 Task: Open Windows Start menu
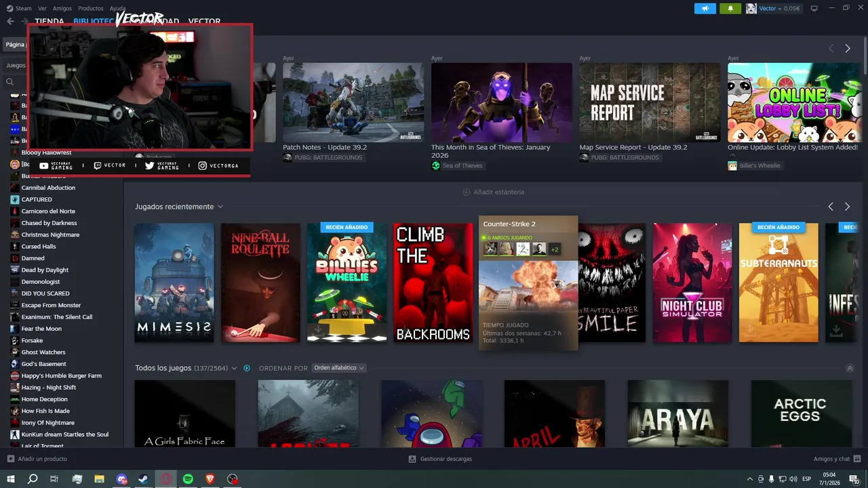10,479
